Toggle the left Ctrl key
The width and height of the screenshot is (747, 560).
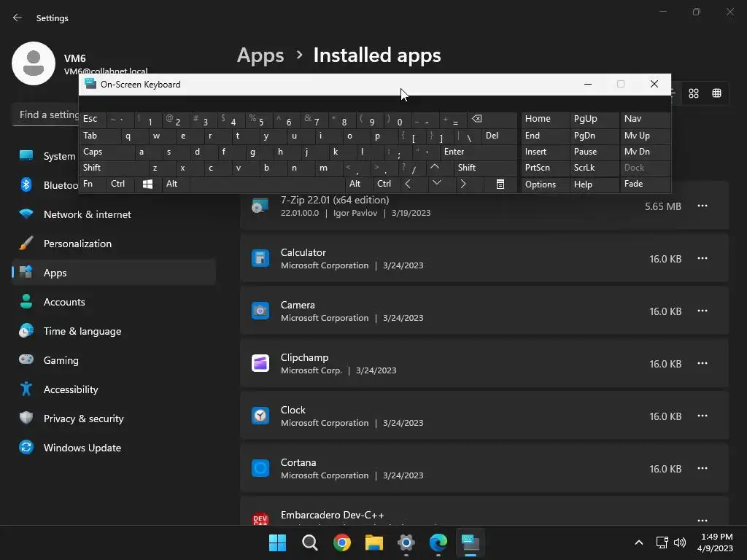tap(120, 184)
